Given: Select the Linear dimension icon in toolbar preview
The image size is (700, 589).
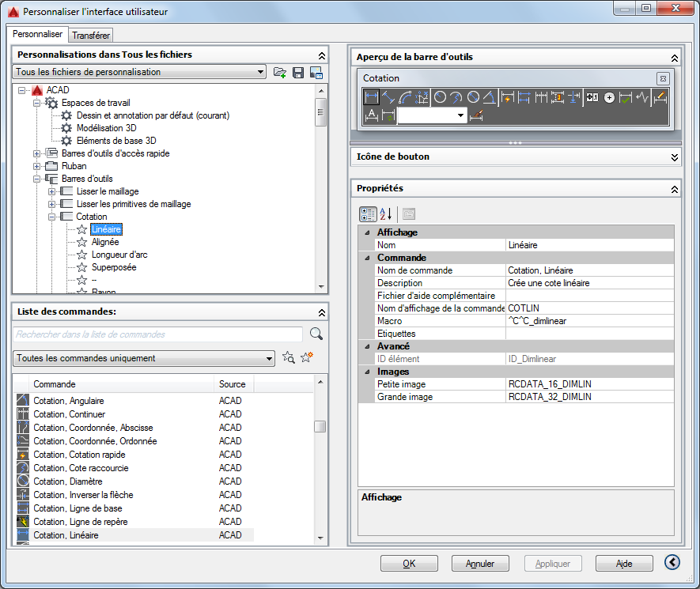Looking at the screenshot, I should click(x=372, y=96).
